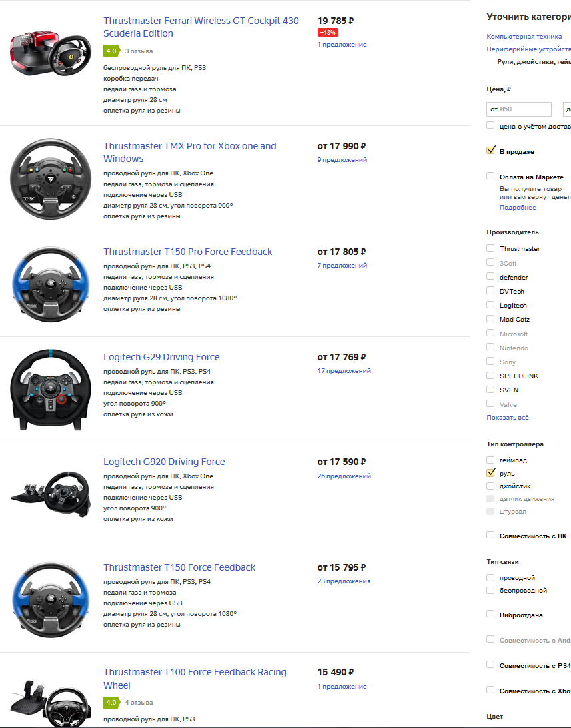Expand manufacturers with 'Показать всё'
The width and height of the screenshot is (571, 728).
click(508, 418)
